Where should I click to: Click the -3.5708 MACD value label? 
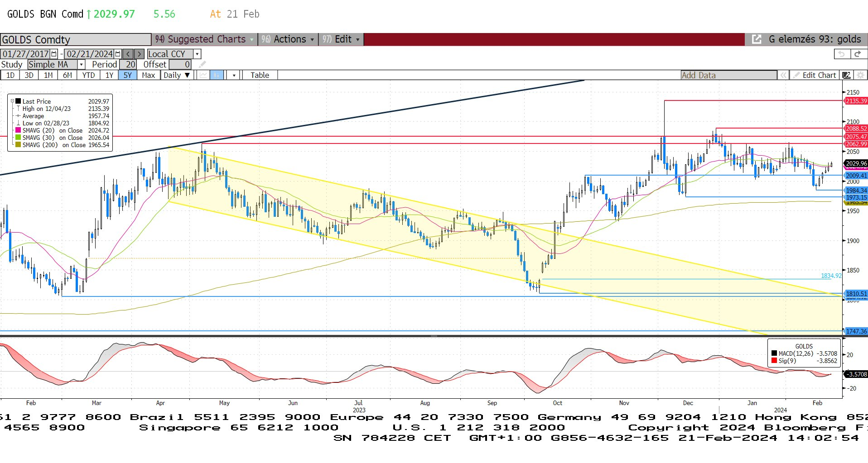(857, 374)
